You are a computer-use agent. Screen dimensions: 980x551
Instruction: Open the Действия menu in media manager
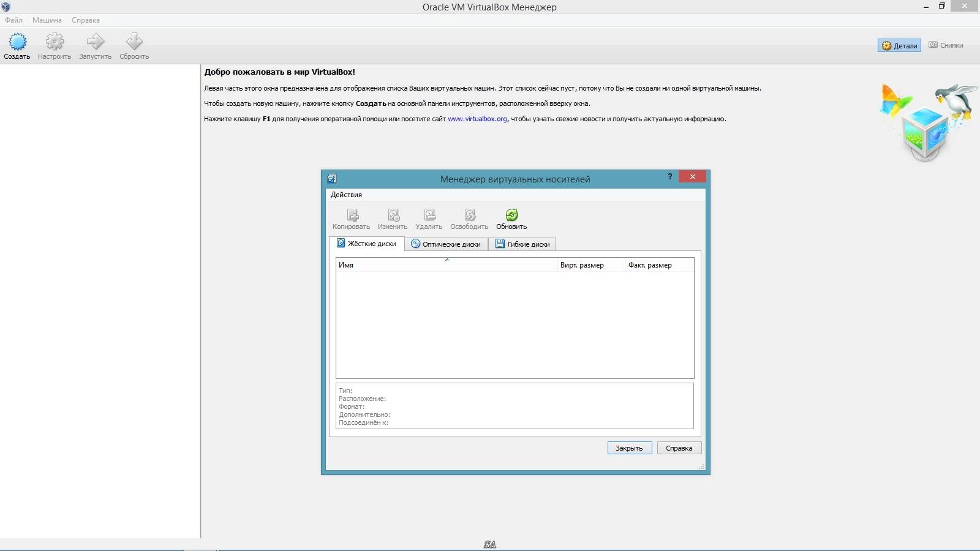[346, 195]
